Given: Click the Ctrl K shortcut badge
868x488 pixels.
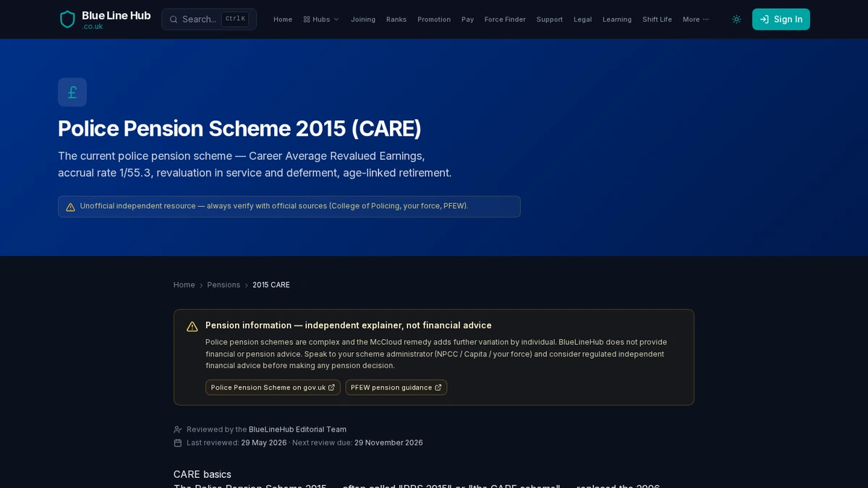Looking at the screenshot, I should (235, 20).
